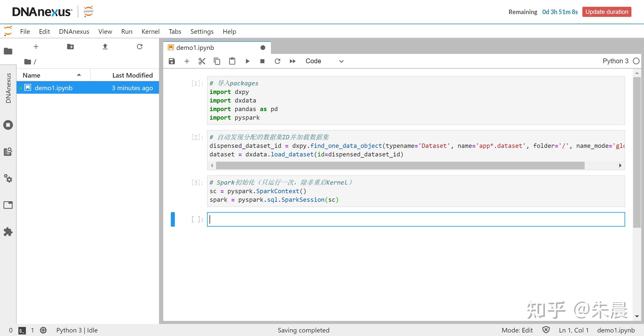Interrupt the kernel with the stop square icon

262,61
